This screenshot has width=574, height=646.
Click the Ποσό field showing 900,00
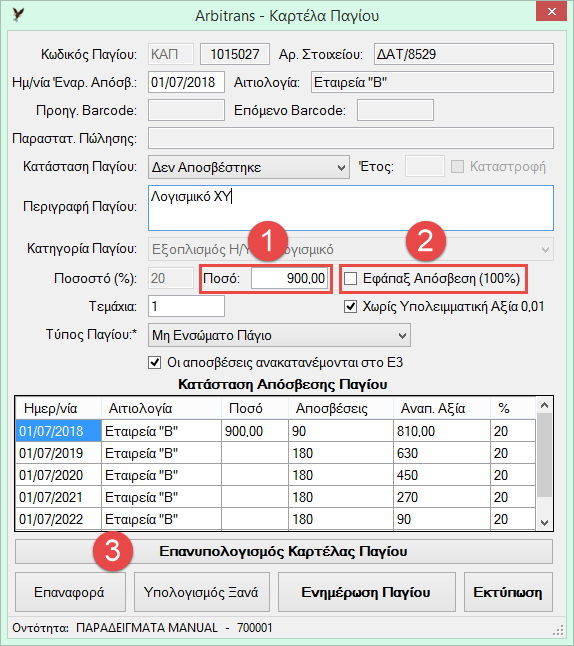coord(290,279)
